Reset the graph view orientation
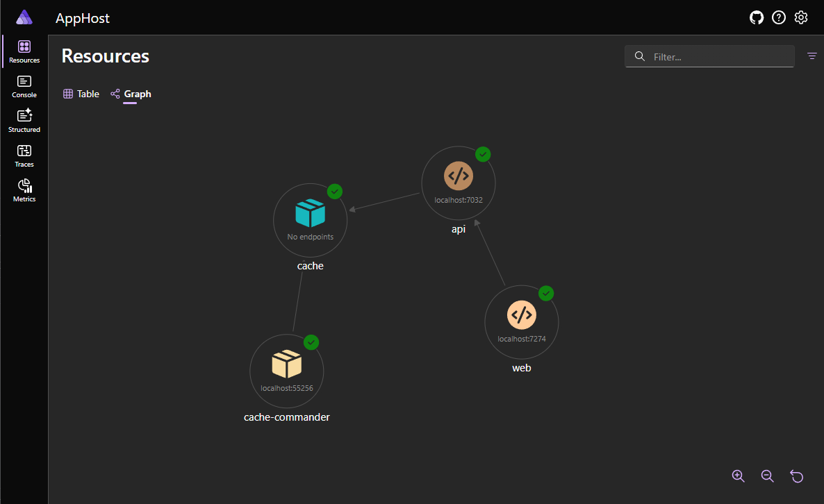 796,476
